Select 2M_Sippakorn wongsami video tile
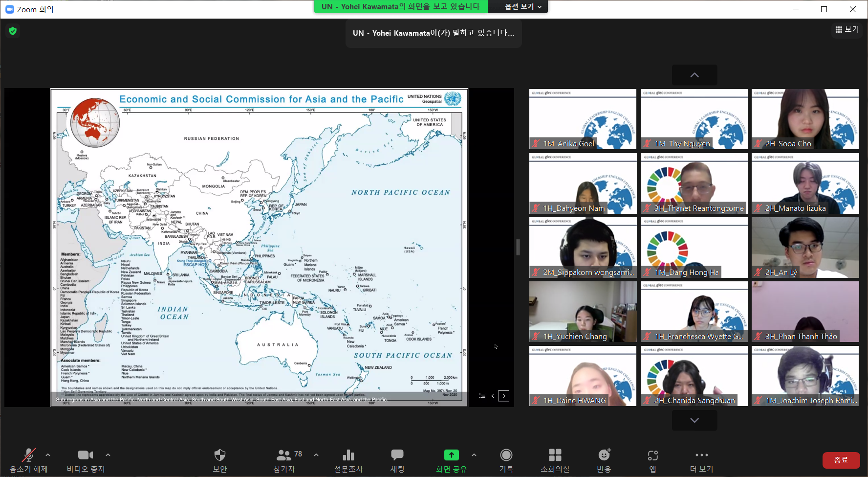The height and width of the screenshot is (477, 868). [583, 248]
